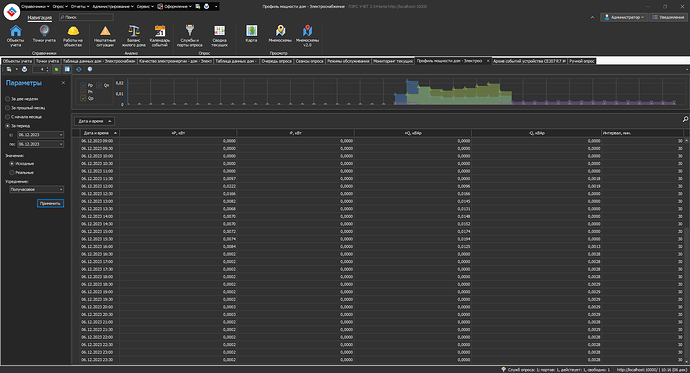Click the refresh toolbar icon
Image resolution: width=690 pixels, height=373 pixels.
pos(79,69)
